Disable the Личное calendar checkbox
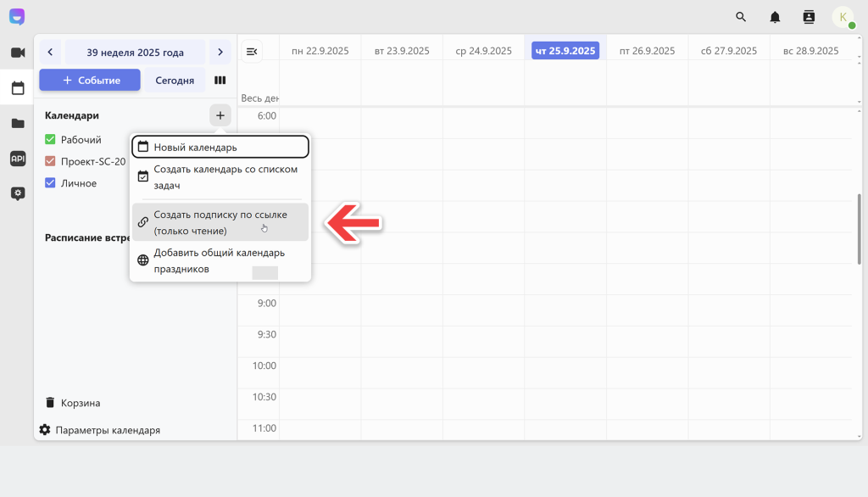868x497 pixels. pyautogui.click(x=51, y=183)
